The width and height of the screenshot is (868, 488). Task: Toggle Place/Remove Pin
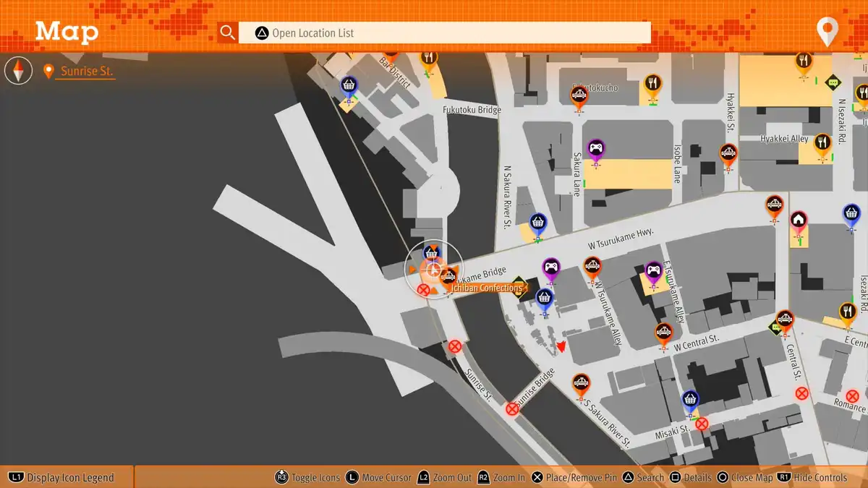click(x=576, y=477)
